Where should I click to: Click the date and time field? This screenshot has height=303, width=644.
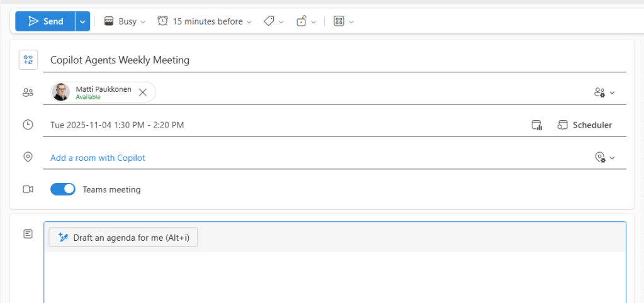117,125
